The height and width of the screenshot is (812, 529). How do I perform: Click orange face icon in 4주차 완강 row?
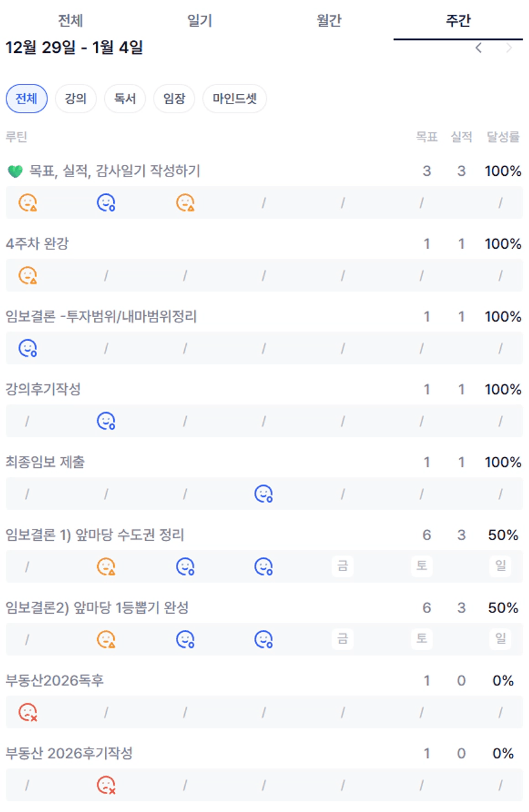pos(28,276)
